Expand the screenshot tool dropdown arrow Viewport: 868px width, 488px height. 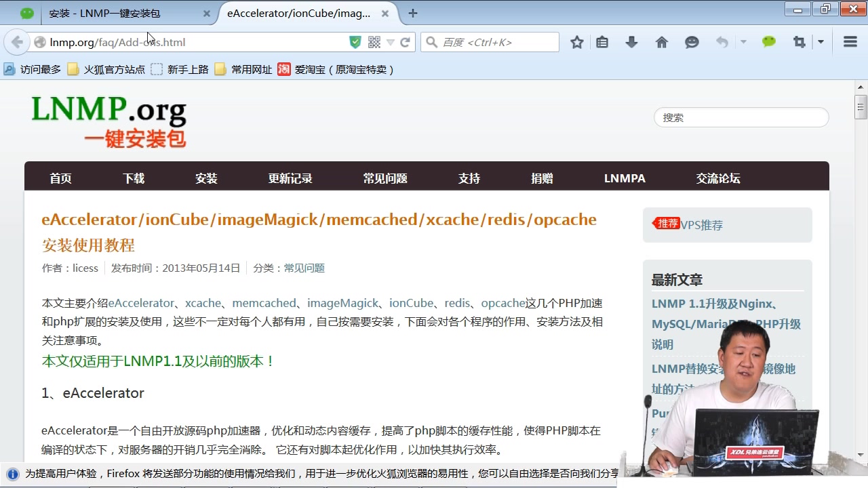pyautogui.click(x=821, y=42)
